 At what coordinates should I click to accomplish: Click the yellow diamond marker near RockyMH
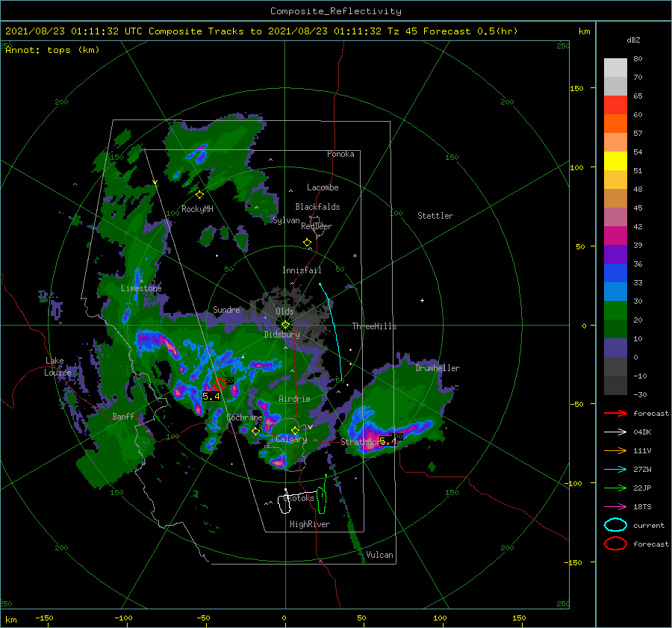tap(199, 195)
